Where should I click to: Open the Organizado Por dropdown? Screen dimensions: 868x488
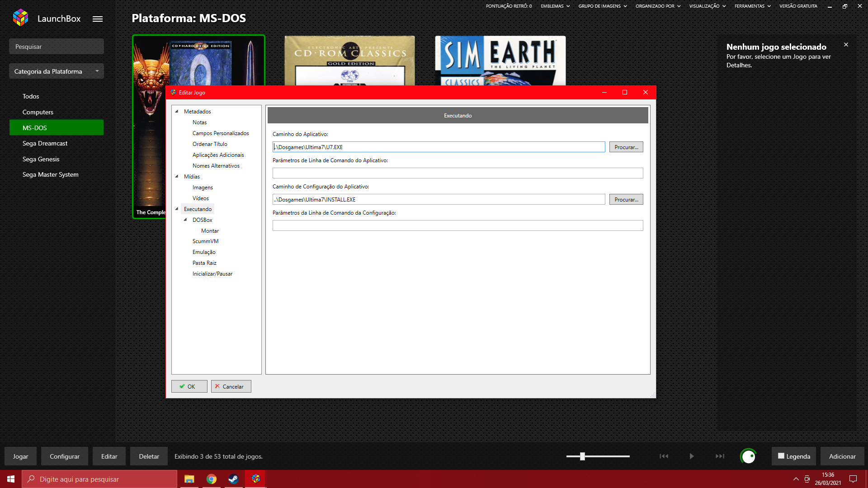[658, 6]
